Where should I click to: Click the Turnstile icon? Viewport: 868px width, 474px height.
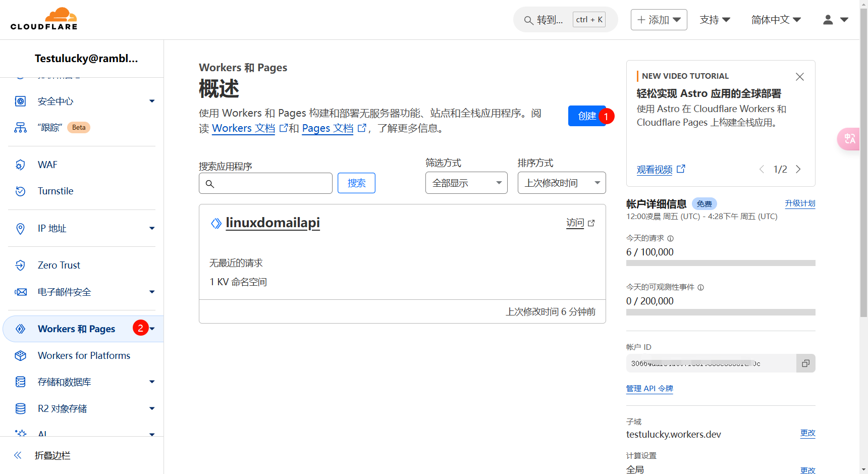coord(20,191)
